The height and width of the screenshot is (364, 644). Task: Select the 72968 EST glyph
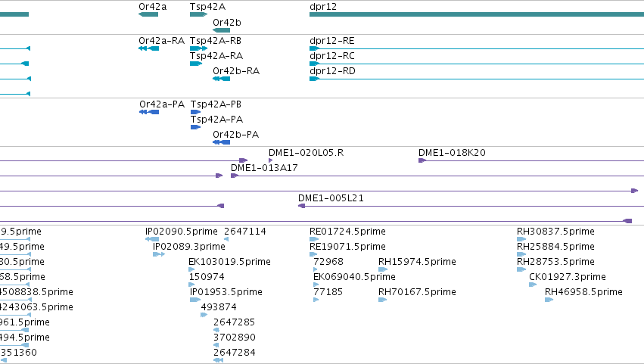coord(316,269)
